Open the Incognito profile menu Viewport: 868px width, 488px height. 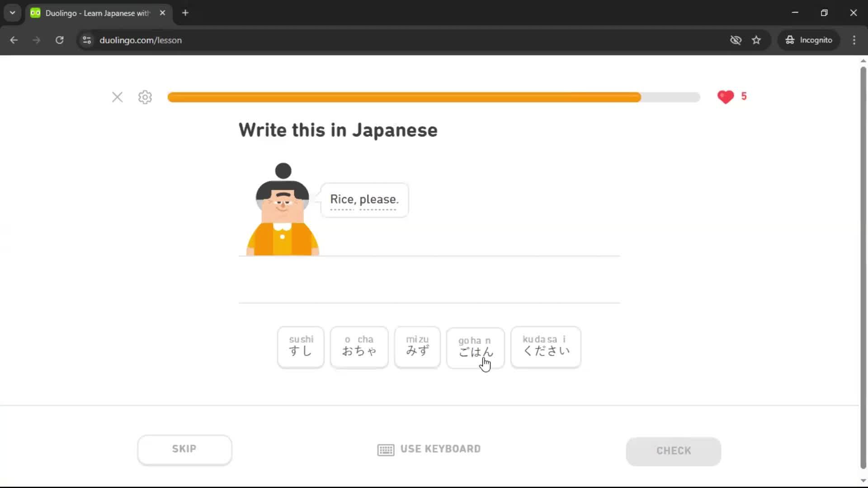coord(808,40)
